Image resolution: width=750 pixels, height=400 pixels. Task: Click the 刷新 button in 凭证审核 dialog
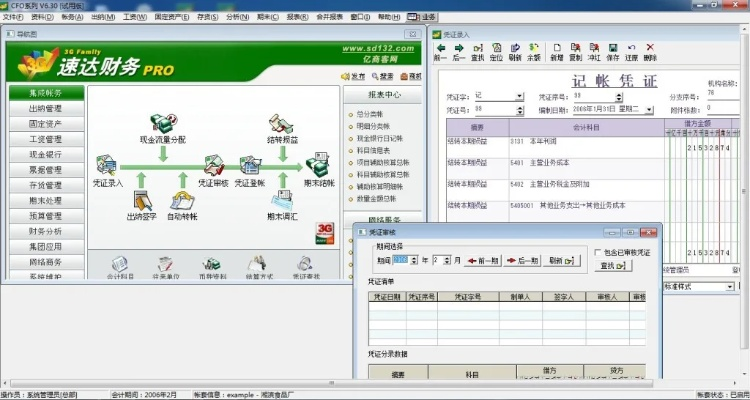[562, 261]
